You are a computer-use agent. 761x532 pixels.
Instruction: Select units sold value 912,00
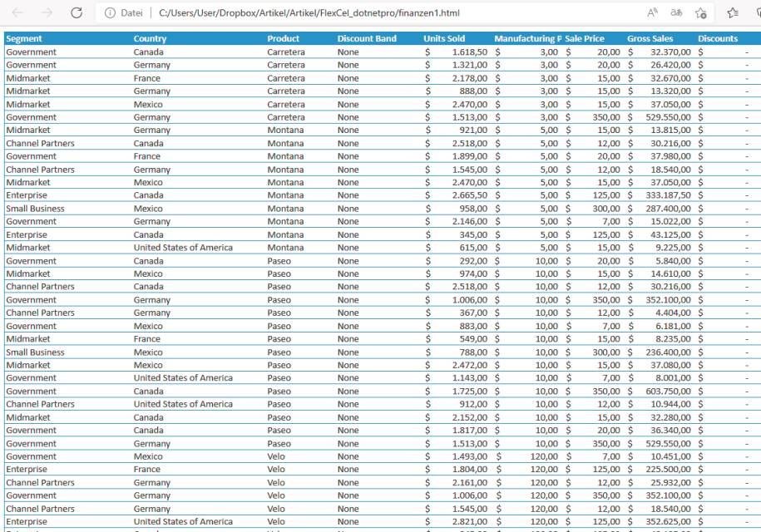(x=473, y=405)
